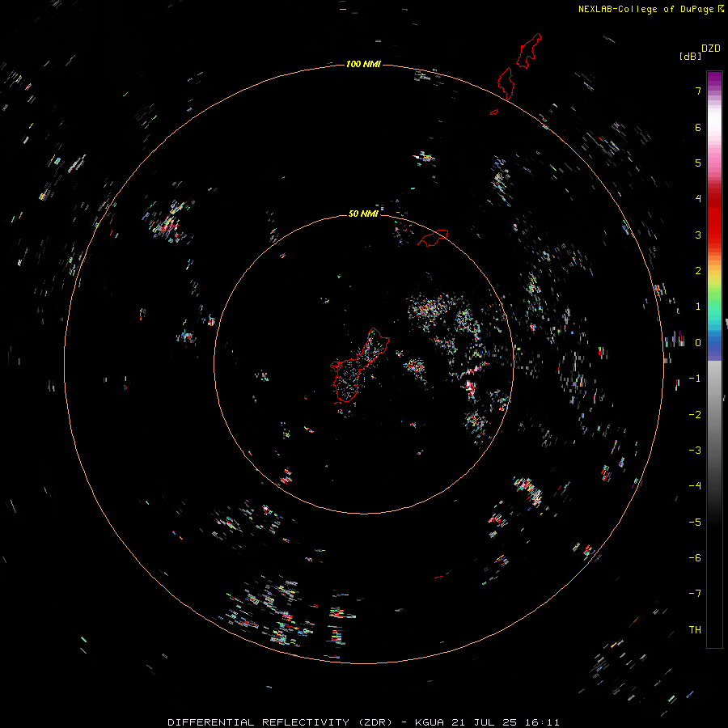Screen dimensions: 728x728
Task: Click the 5 value on the color scale
Action: [698, 163]
